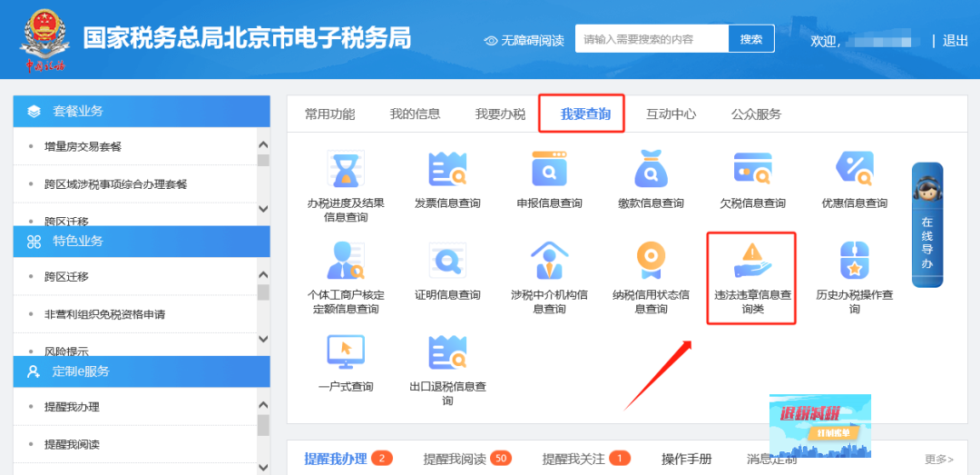Click the 在线导办 assistant widget
Screen dimensions: 980x475
click(927, 224)
